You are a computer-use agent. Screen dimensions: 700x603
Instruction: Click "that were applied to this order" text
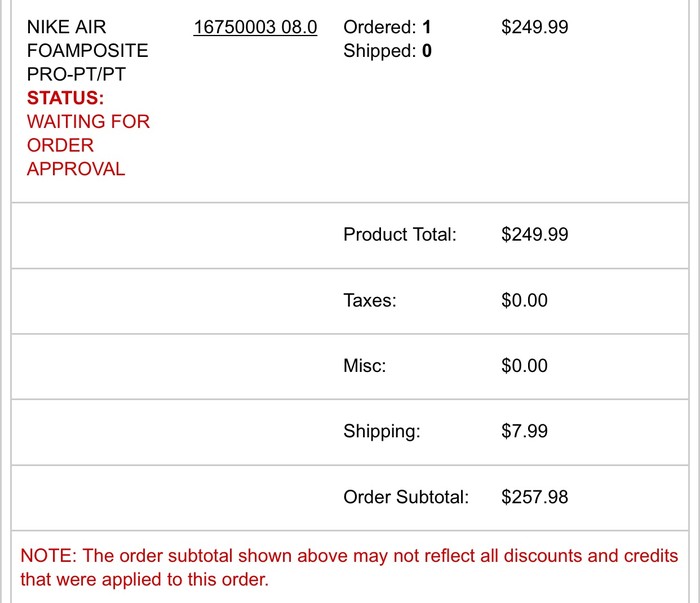(144, 579)
